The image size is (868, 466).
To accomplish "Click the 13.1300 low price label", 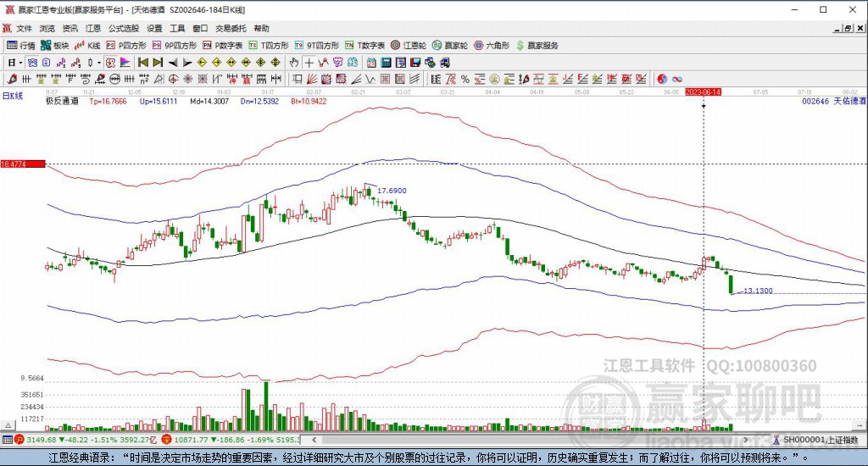I will point(758,291).
